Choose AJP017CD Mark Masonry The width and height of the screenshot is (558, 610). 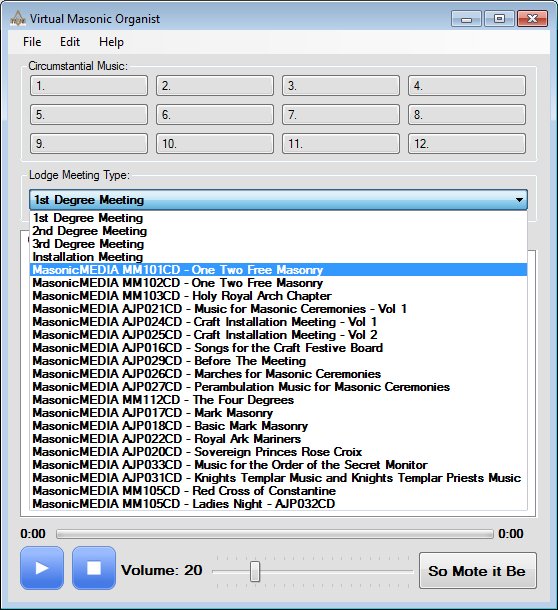coord(278,413)
